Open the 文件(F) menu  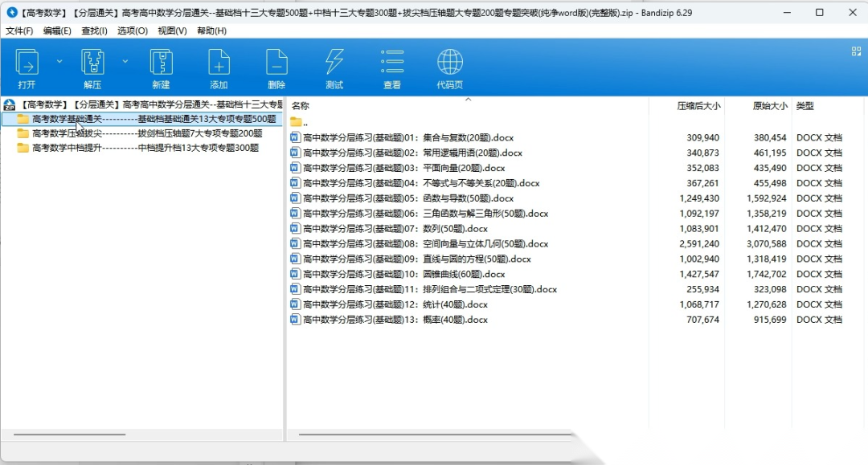(19, 31)
